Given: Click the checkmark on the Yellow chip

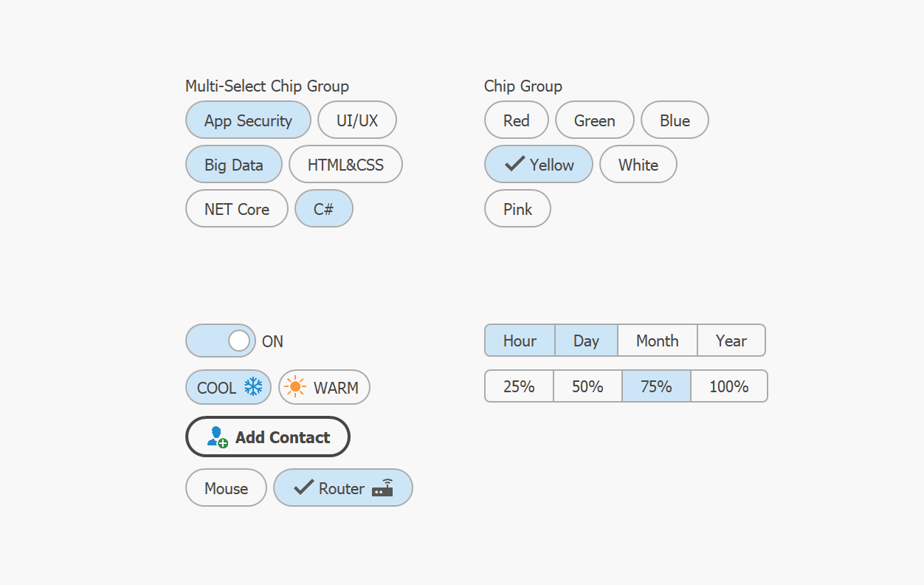Looking at the screenshot, I should pos(514,164).
